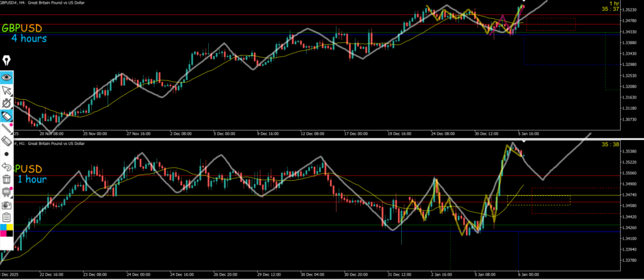Toggle the eye visibility tool
This screenshot has width=644, height=280.
point(7,77)
